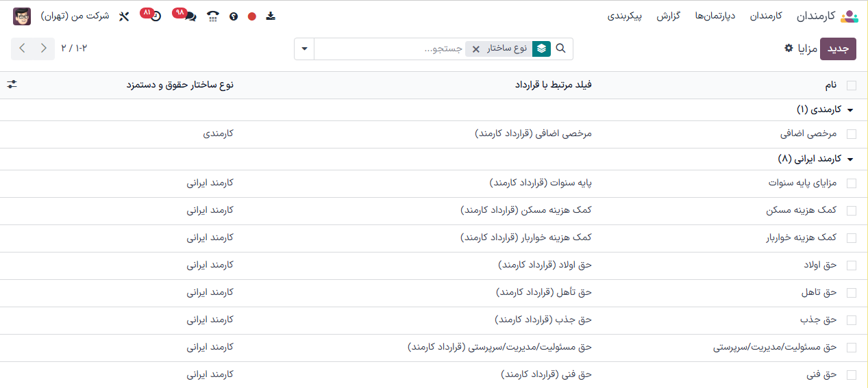Open the activities clock icon with 81 badge

155,16
